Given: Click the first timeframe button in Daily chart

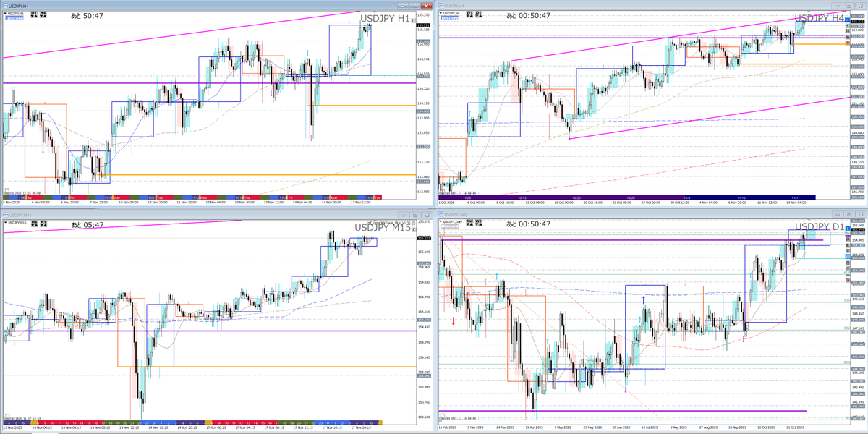Looking at the screenshot, I should coord(469,224).
